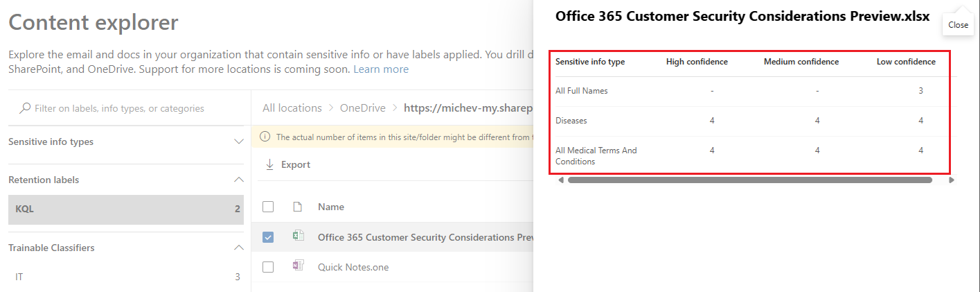Type in the filter labels search field
The height and width of the screenshot is (292, 980).
point(132,108)
